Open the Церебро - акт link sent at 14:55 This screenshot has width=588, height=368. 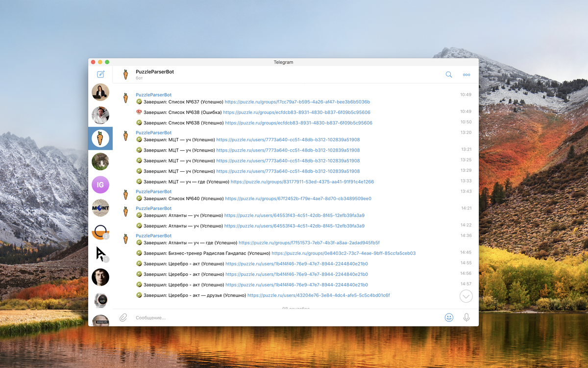(296, 264)
